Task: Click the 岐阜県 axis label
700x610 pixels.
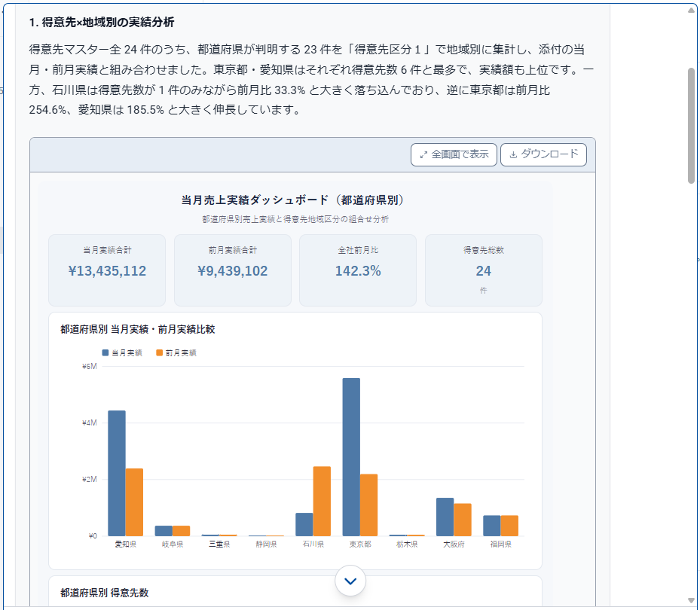Action: coord(173,544)
